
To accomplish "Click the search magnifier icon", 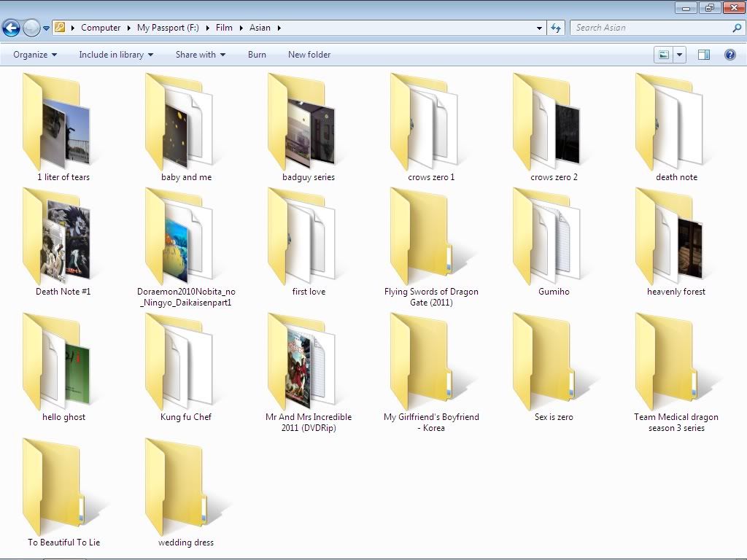I will (737, 28).
